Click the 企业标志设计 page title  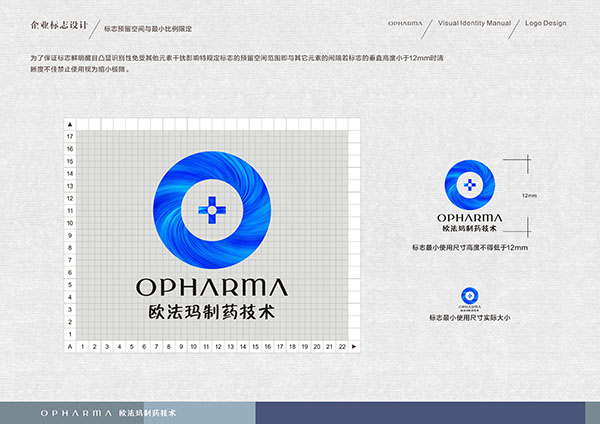(x=59, y=25)
